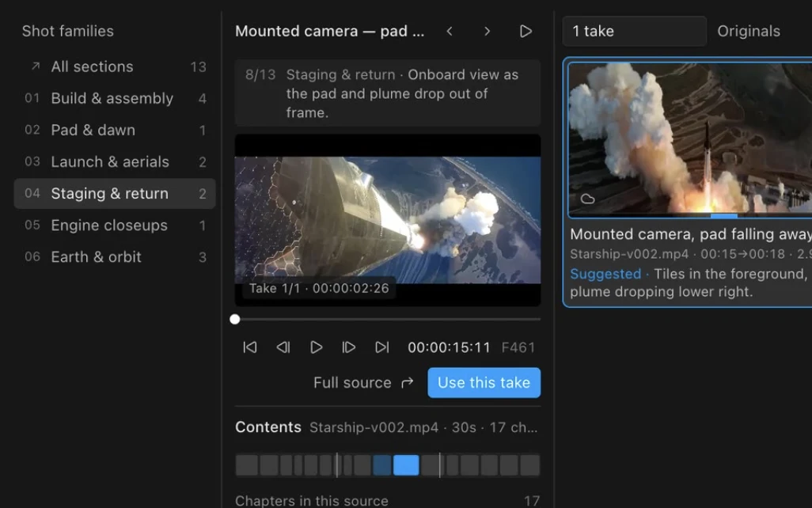
Task: Click the Take 1/1 timecode overlay
Action: [x=319, y=289]
